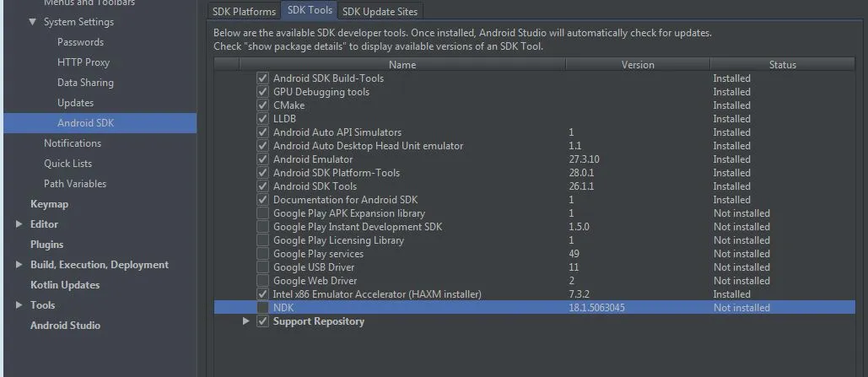The height and width of the screenshot is (377, 868).
Task: Toggle Android SDK Platform-Tools checkbox
Action: (x=262, y=173)
